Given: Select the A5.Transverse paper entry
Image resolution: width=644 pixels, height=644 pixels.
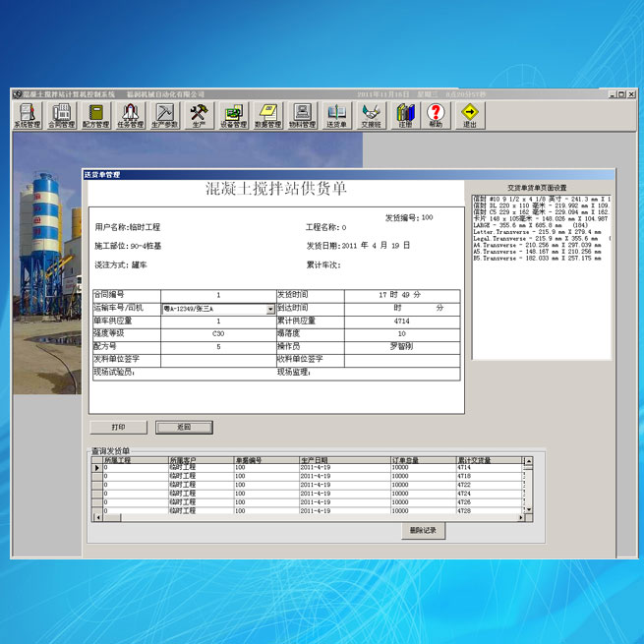Looking at the screenshot, I should [542, 252].
